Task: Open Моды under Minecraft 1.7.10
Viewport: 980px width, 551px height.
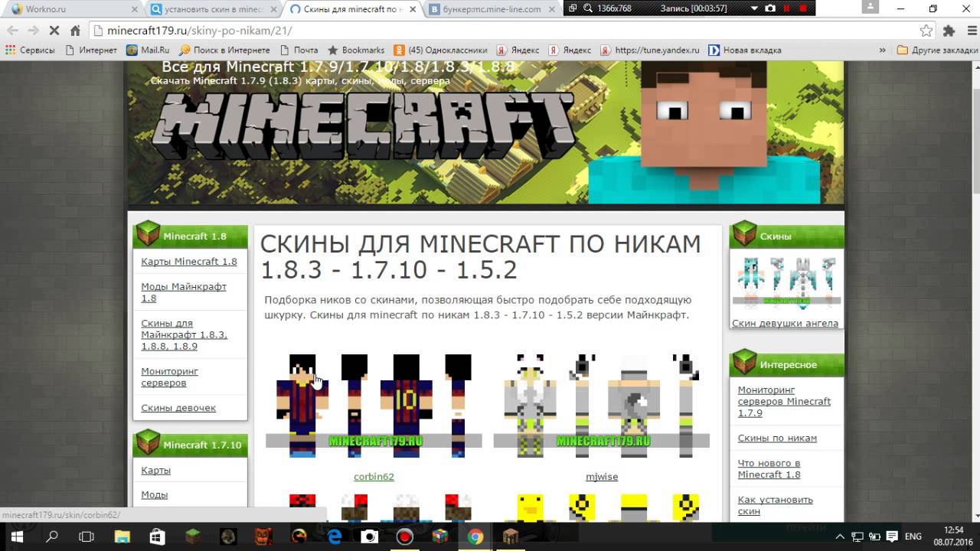Action: pos(155,494)
